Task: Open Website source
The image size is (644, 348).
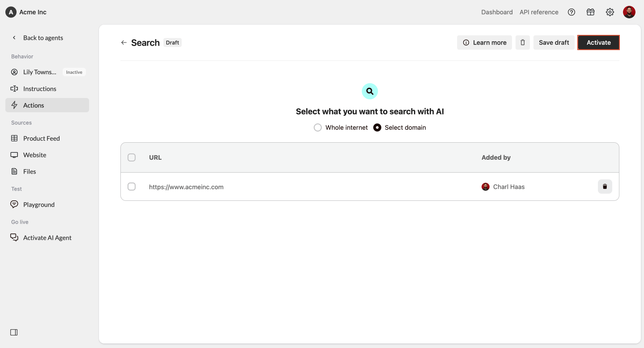Action: (47, 155)
